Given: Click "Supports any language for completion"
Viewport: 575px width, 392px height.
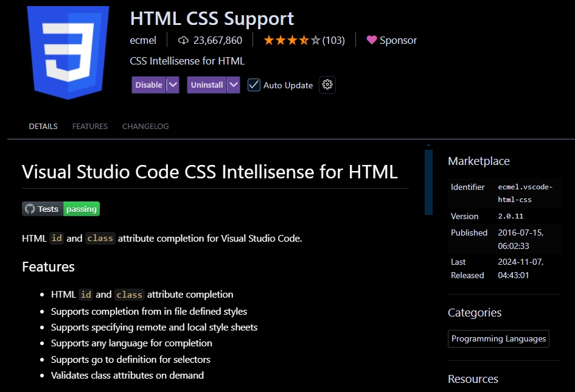Looking at the screenshot, I should [x=131, y=343].
